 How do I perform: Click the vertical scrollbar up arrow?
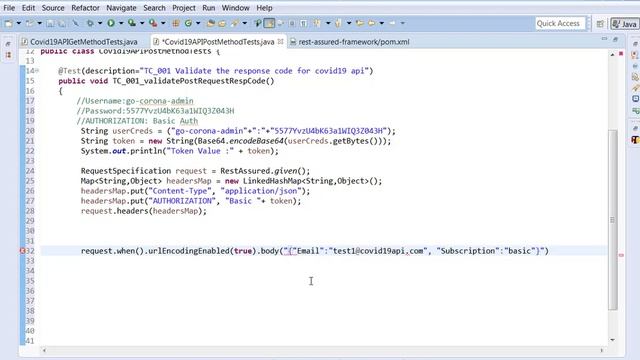click(x=613, y=54)
